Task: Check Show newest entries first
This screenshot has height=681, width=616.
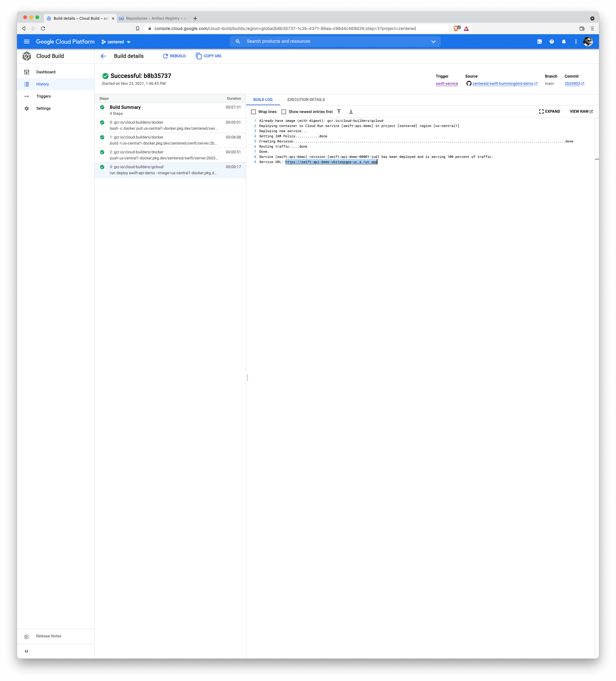Action: tap(284, 112)
